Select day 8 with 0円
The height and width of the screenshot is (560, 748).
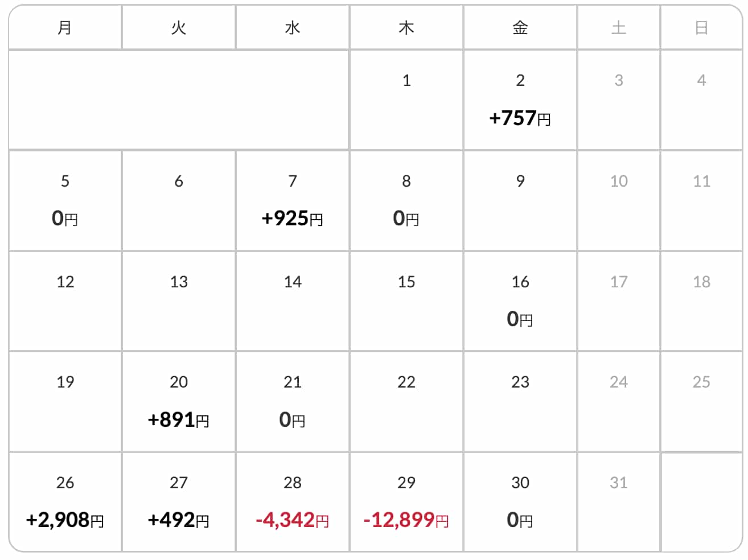(406, 201)
